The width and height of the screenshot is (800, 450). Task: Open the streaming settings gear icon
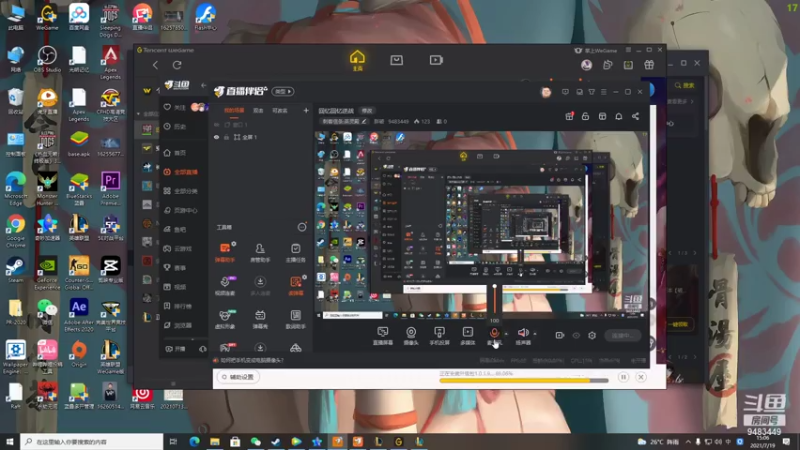click(592, 335)
